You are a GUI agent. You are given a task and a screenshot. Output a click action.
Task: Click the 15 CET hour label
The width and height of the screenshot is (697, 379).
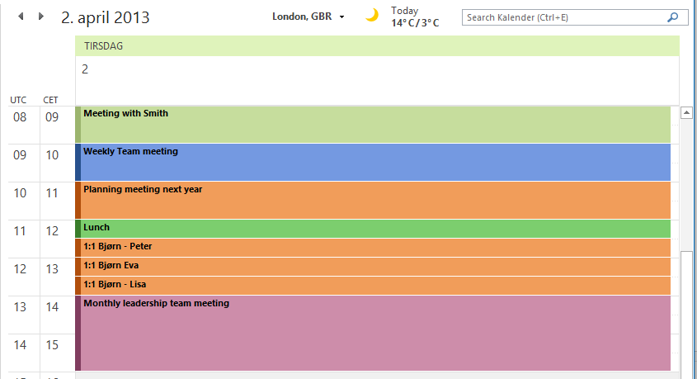click(x=52, y=345)
